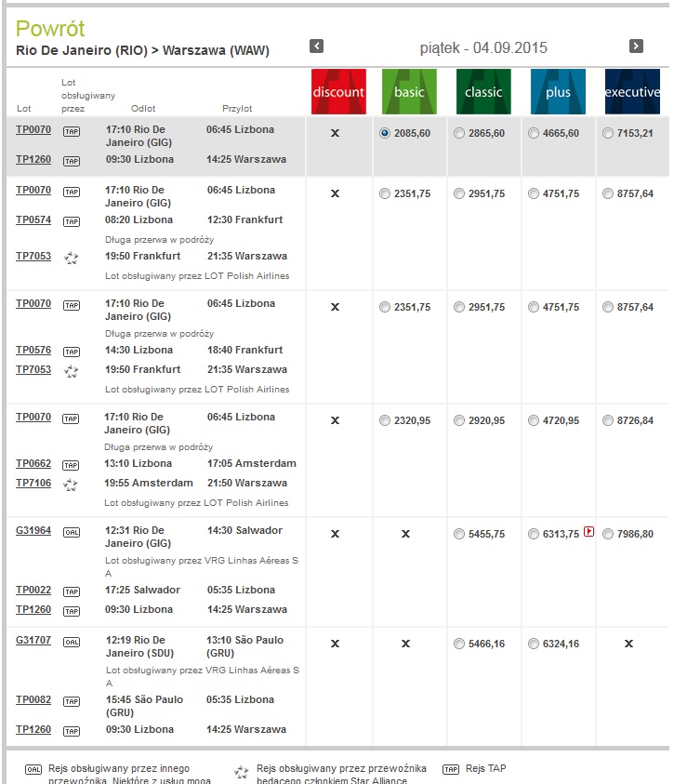Click the Star Alliance legend icon

coord(242,772)
